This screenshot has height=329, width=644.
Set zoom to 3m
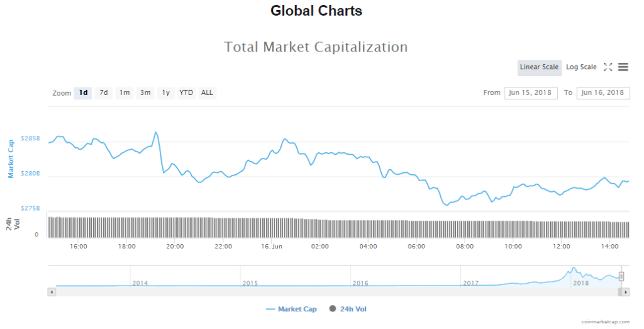pyautogui.click(x=145, y=93)
